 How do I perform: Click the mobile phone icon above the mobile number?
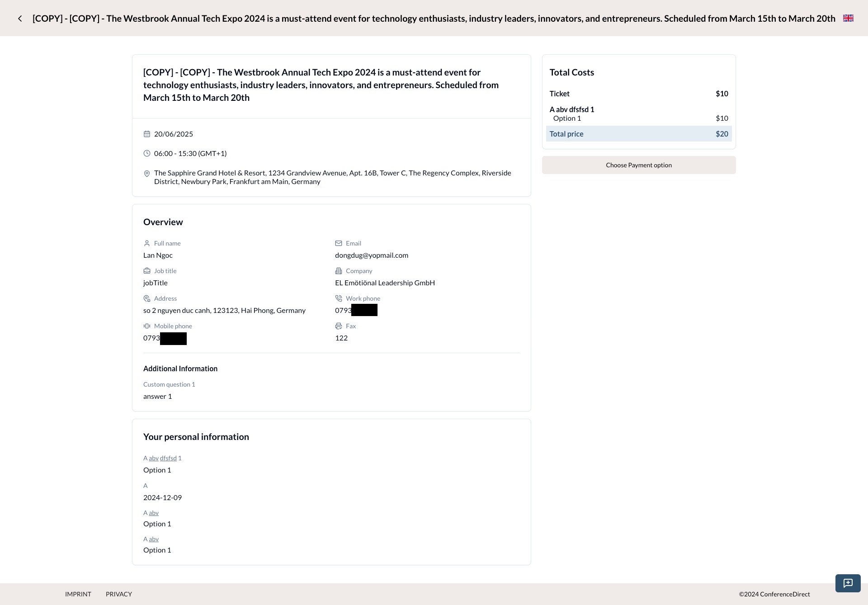(x=146, y=326)
